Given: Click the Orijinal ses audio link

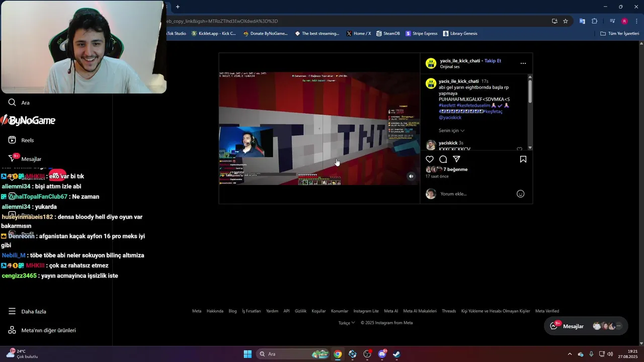Looking at the screenshot, I should (x=450, y=67).
